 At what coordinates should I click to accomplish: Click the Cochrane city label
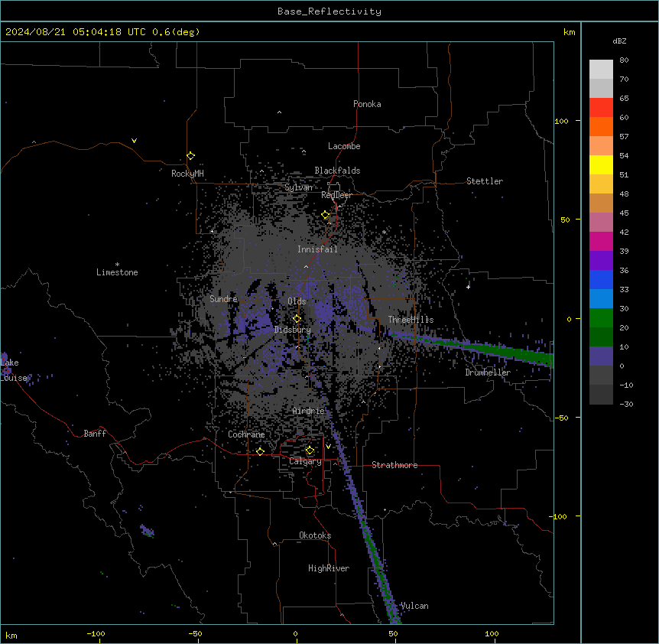(x=246, y=434)
